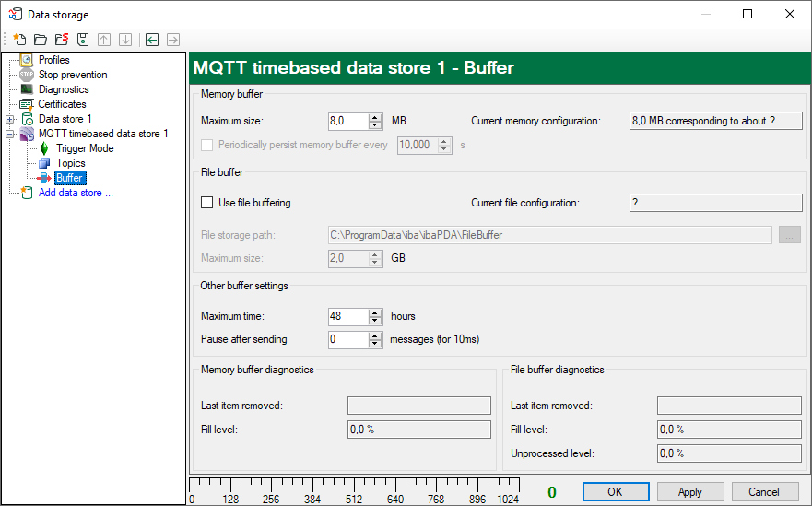The width and height of the screenshot is (812, 506).
Task: Select the Buffer node
Action: pyautogui.click(x=69, y=178)
